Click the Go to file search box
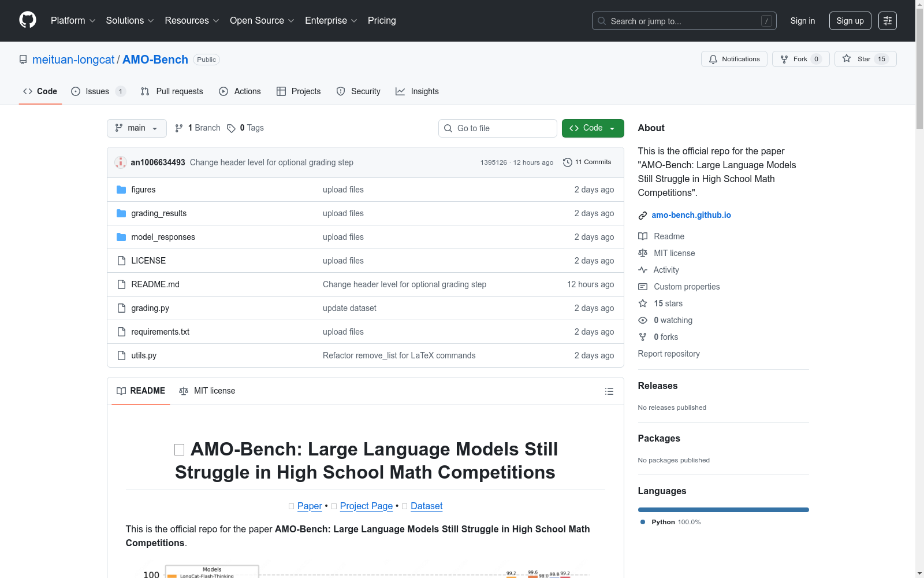The height and width of the screenshot is (578, 924). point(498,128)
